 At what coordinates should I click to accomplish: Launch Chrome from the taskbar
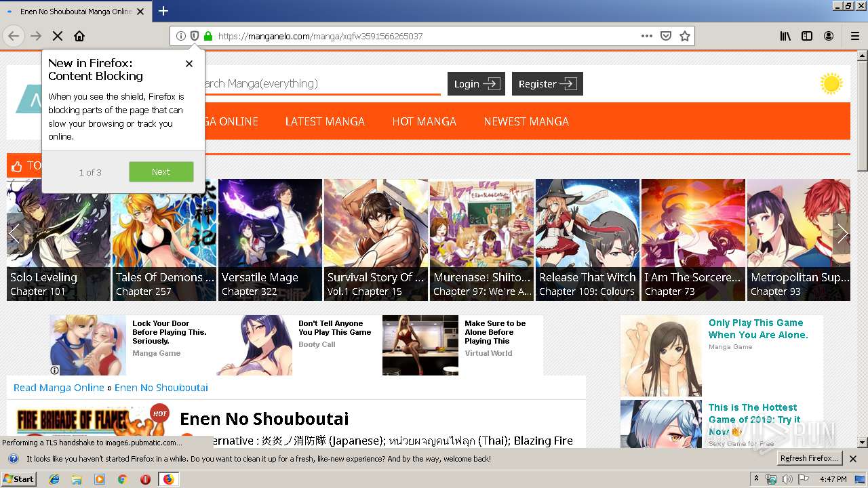[122, 479]
